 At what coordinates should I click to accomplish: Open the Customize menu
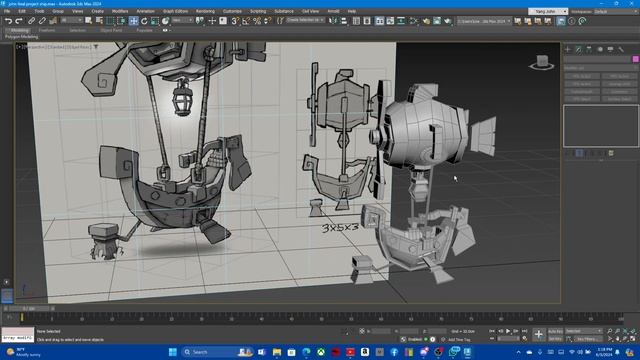(232, 11)
